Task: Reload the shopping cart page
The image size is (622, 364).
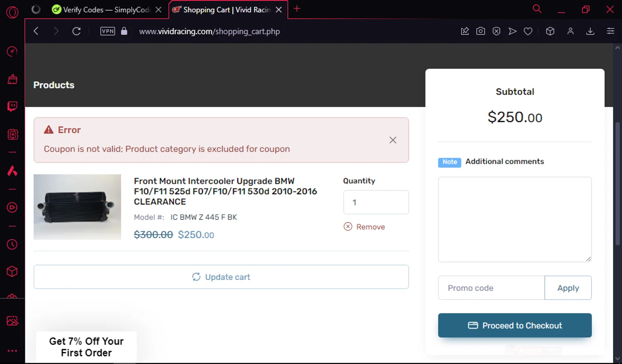Action: pos(76,31)
